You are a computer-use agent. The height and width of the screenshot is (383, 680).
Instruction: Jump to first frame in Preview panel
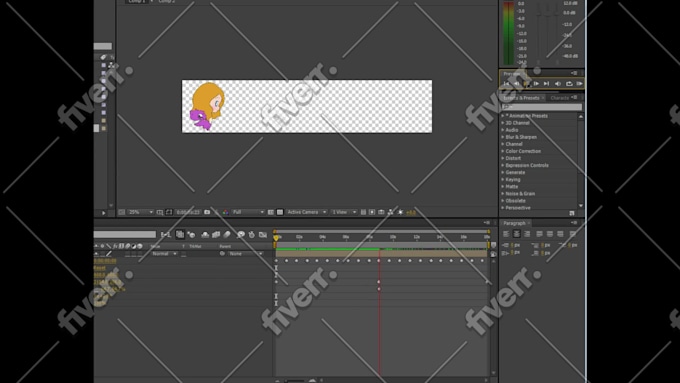(506, 84)
